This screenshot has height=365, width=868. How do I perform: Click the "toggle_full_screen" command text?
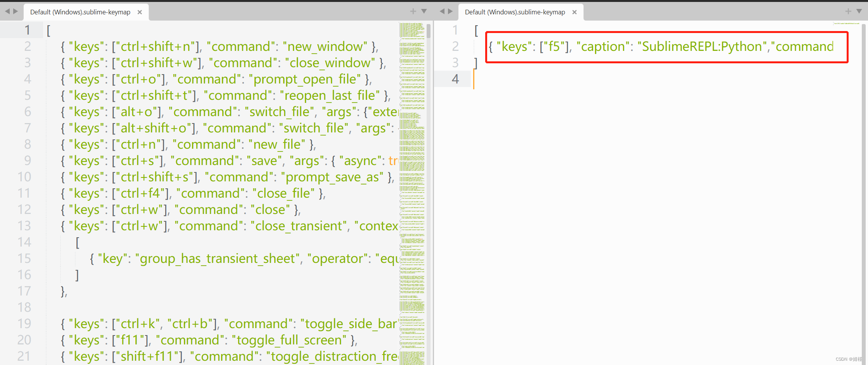click(289, 340)
